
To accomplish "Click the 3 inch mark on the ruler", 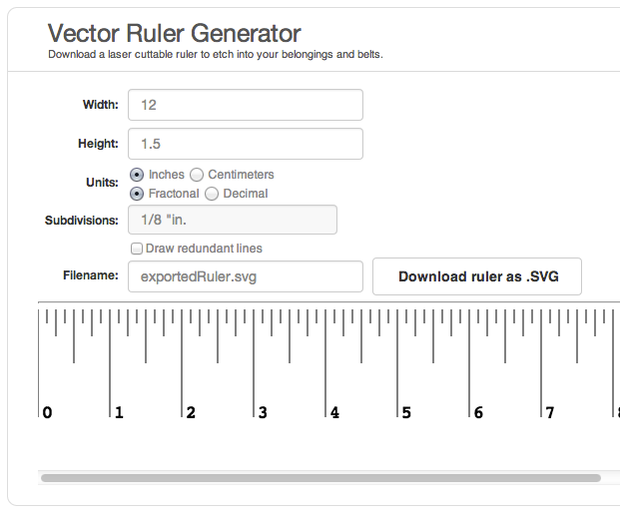I will pyautogui.click(x=262, y=412).
